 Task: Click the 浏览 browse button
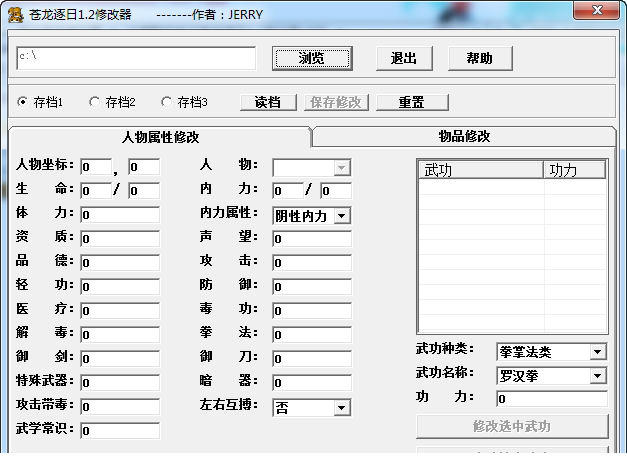[x=311, y=58]
